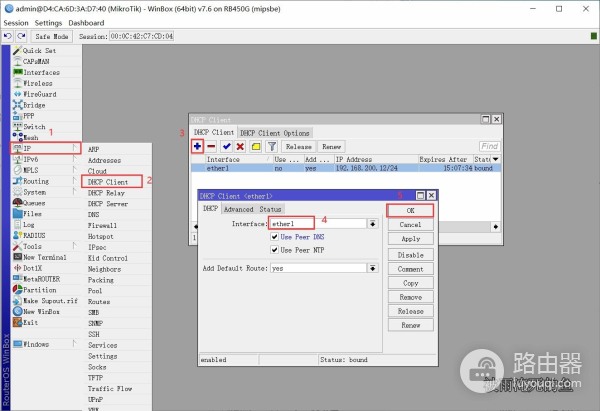Viewport: 600px width, 411px height.
Task: Click the blue checkmark enable button
Action: point(227,146)
